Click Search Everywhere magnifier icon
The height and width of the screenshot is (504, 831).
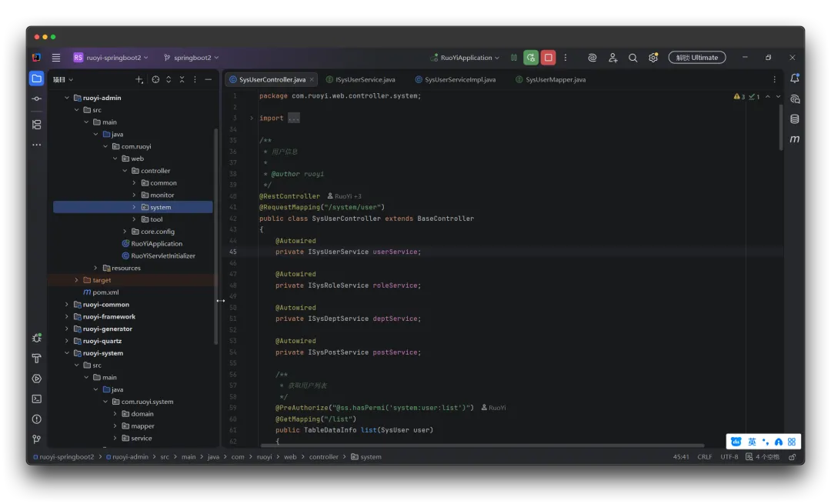pyautogui.click(x=632, y=58)
